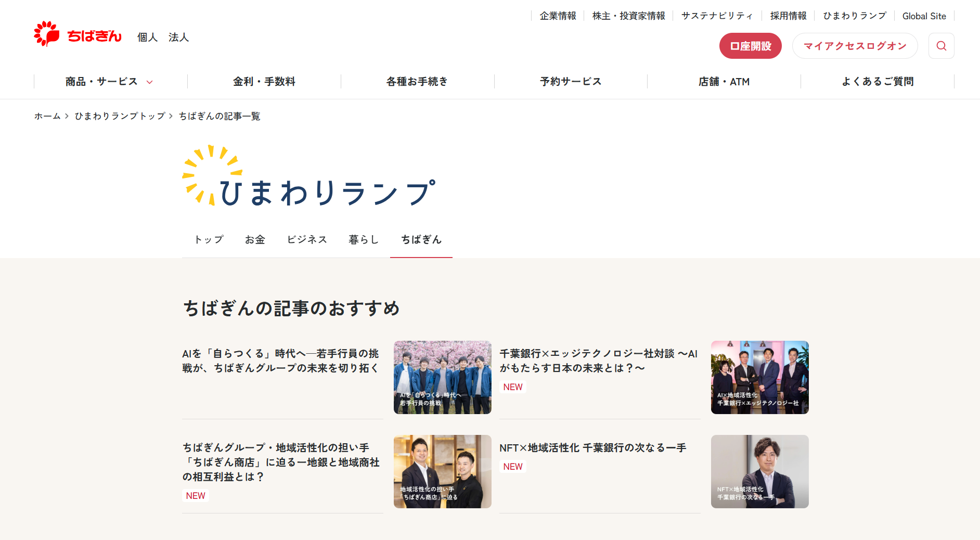The height and width of the screenshot is (540, 980).
Task: Open article AIを「自らつくる」時代へ
Action: (281, 361)
